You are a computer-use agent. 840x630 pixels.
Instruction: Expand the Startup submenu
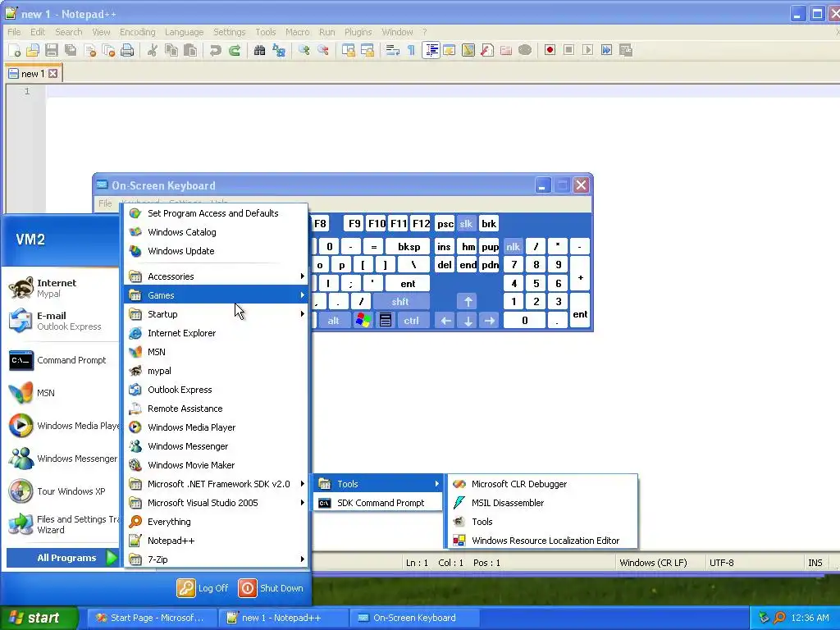pos(217,314)
